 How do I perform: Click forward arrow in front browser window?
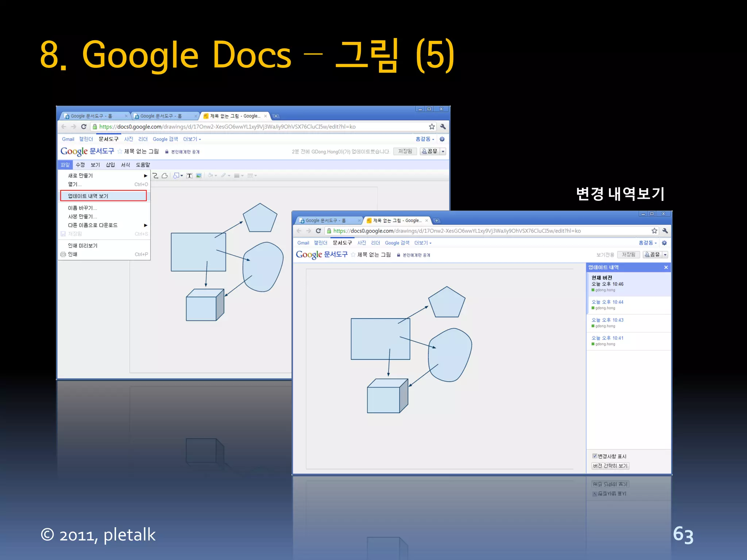pyautogui.click(x=309, y=231)
